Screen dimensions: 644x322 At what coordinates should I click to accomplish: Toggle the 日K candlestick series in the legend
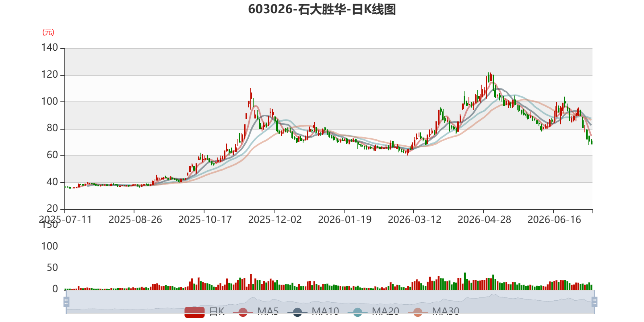204,312
